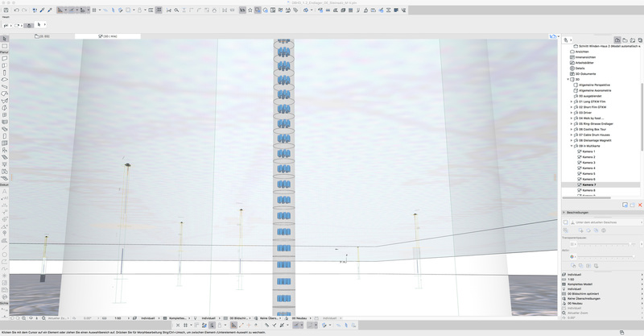Click the Save icon in the toolbar
Screen dimensions: 644x336
coord(4,10)
